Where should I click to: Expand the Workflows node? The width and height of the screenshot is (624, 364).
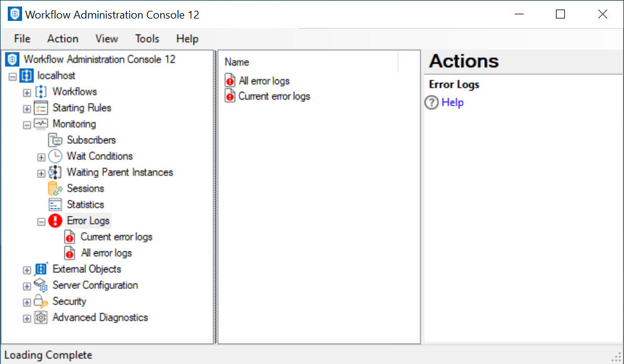click(x=27, y=92)
